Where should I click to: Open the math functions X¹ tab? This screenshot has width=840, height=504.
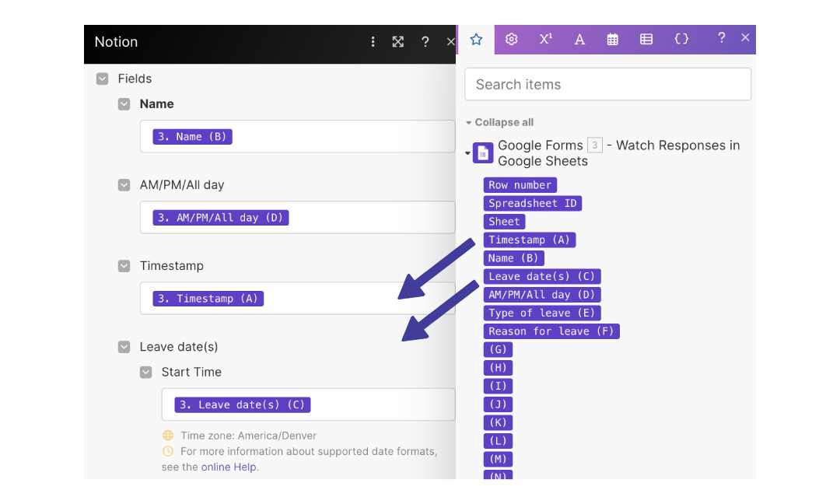(x=544, y=39)
